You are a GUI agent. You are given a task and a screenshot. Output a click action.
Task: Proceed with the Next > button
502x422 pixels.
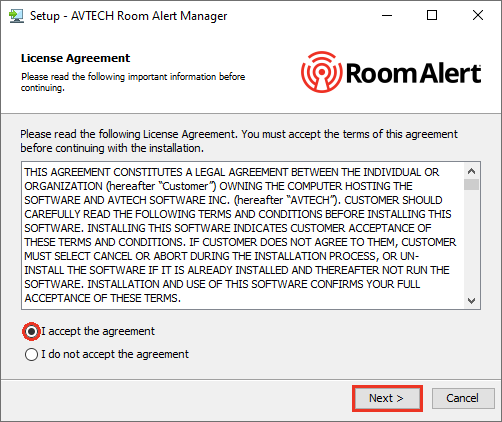tap(387, 398)
